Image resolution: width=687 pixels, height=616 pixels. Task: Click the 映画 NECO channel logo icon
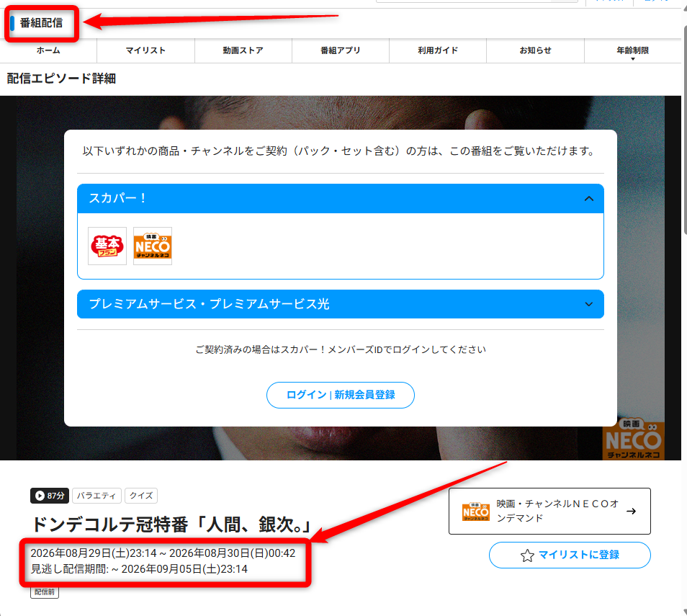click(x=153, y=246)
